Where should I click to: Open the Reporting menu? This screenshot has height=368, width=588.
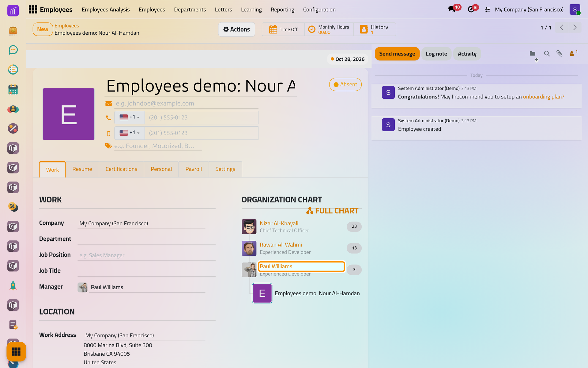point(282,10)
